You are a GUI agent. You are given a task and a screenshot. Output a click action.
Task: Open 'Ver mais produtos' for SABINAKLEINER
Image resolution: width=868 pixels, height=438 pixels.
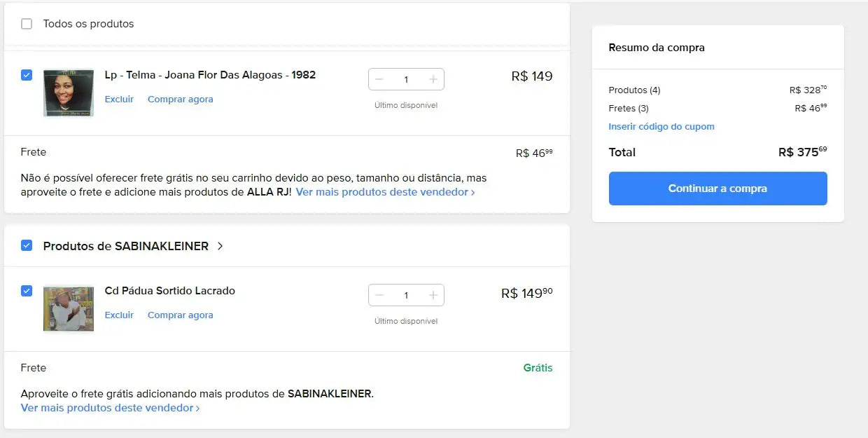(x=110, y=408)
